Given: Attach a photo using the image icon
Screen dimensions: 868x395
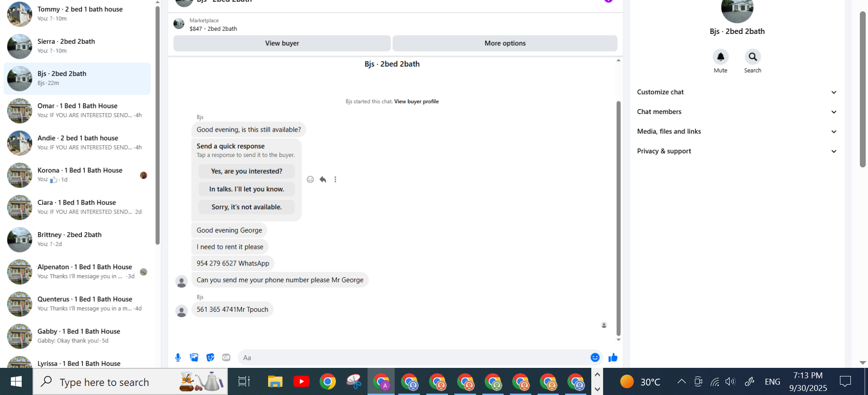Looking at the screenshot, I should [x=194, y=357].
